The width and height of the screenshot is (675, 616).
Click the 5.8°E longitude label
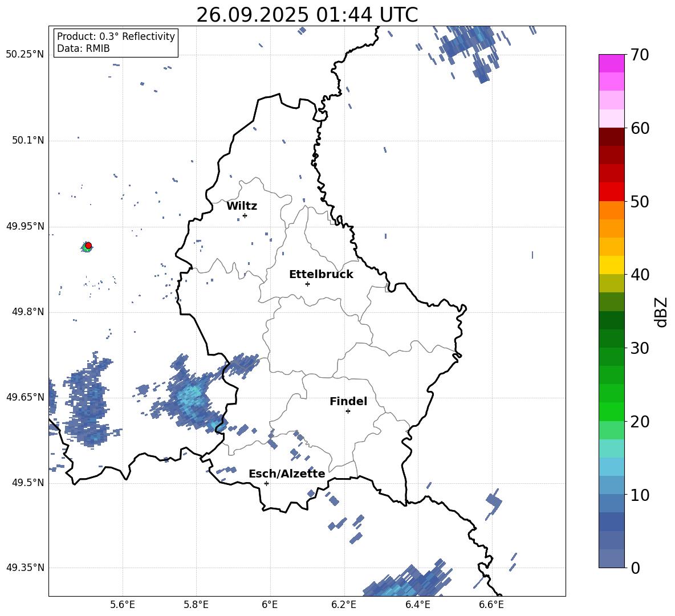[196, 605]
